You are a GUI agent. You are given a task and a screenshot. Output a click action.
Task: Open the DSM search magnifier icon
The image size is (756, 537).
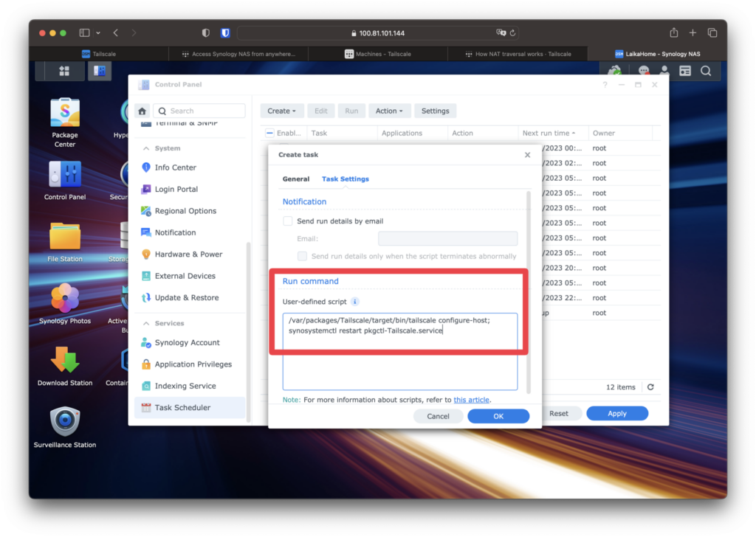tap(706, 72)
